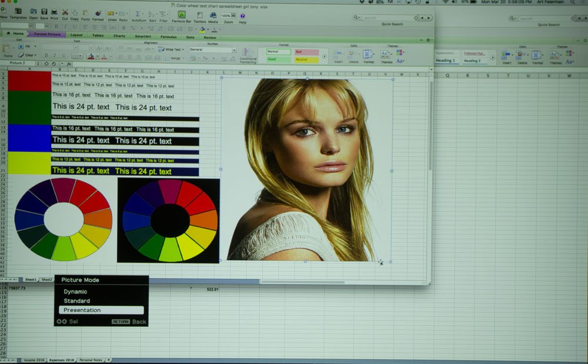
Task: Apply the Bad cell style
Action: [x=307, y=52]
